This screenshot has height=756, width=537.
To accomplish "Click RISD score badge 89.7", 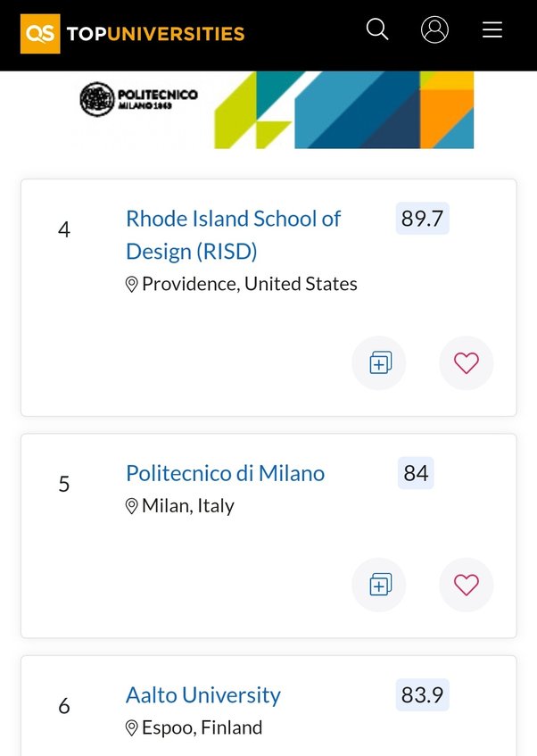I will (x=422, y=219).
